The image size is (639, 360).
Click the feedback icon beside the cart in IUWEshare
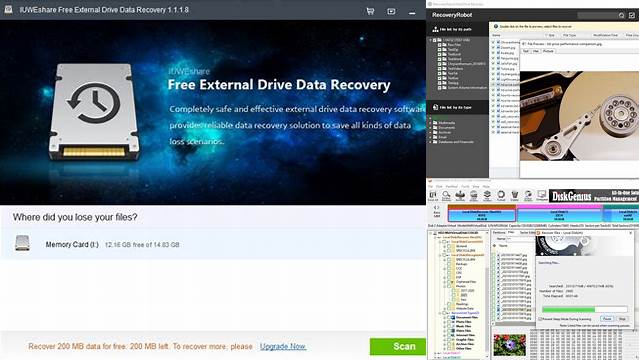[x=391, y=11]
